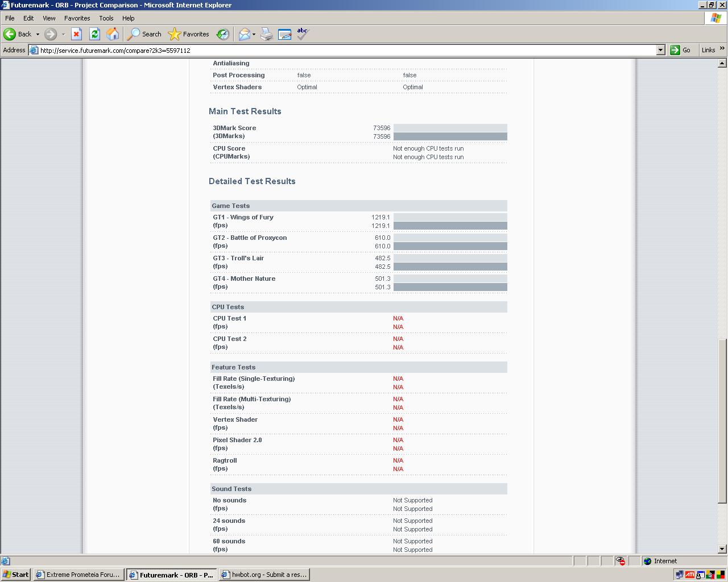Click the vertical scrollbar thumb
This screenshot has height=582, width=728.
722,421
